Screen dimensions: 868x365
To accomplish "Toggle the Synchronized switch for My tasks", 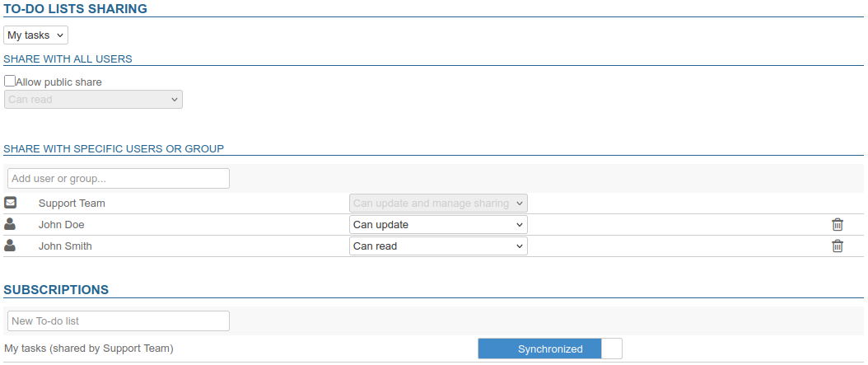I will tap(549, 349).
